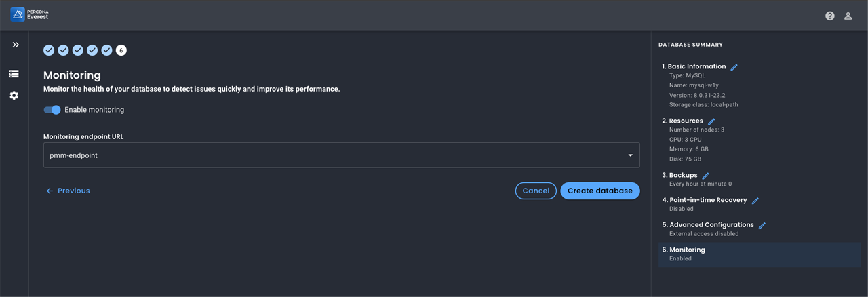Edit Point-in-time Recovery with pencil icon

click(x=755, y=201)
